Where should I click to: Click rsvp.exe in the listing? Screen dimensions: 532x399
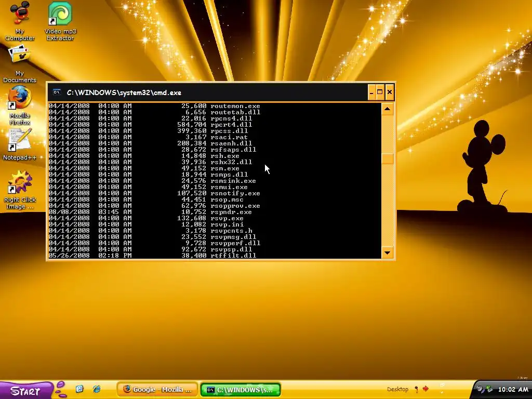pos(227,218)
